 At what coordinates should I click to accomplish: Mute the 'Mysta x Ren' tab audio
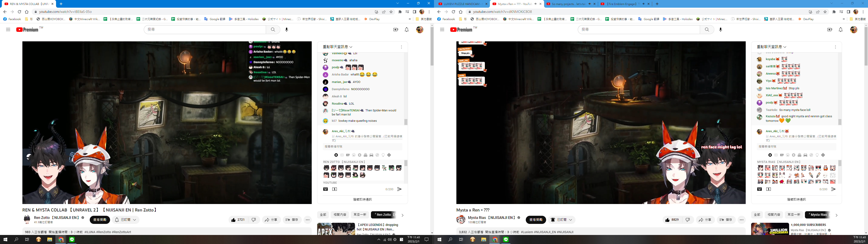coord(535,4)
